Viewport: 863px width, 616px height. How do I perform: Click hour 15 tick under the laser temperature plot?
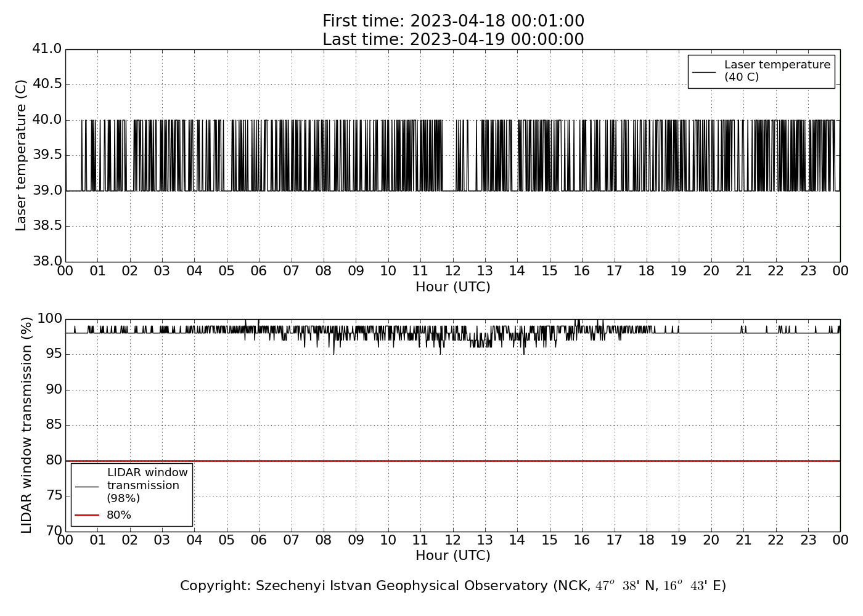pyautogui.click(x=550, y=271)
